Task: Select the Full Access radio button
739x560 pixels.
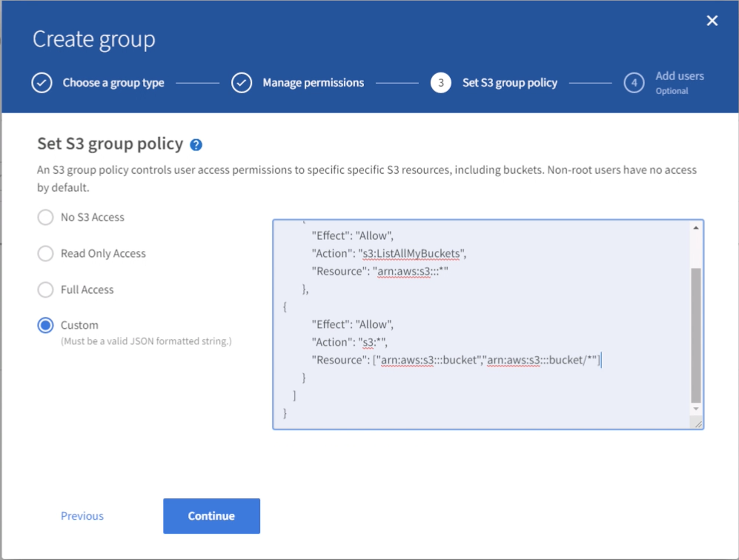Action: (46, 288)
